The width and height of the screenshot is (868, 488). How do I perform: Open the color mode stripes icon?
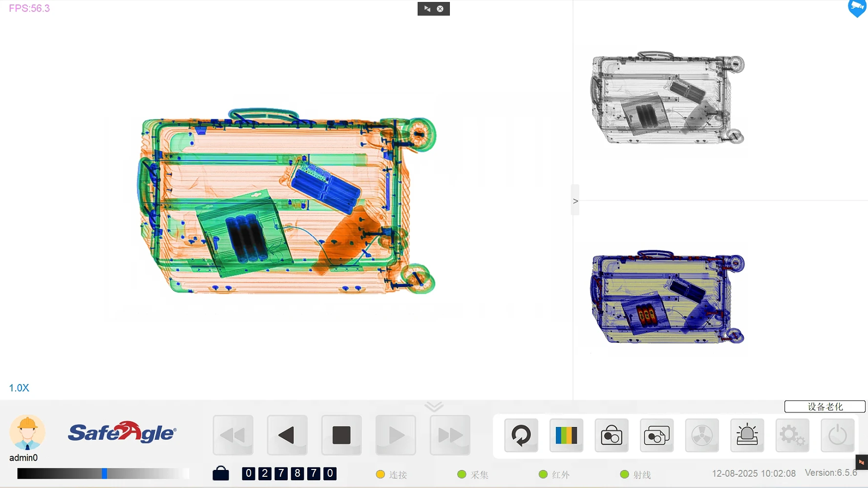pyautogui.click(x=566, y=435)
